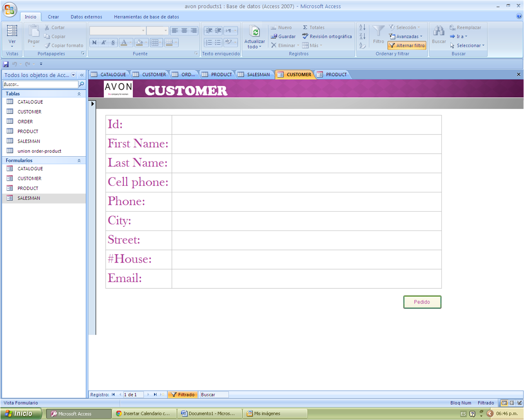Viewport: 524px width, 420px height.
Task: Open the Avanzadas filter dropdown
Action: [x=406, y=36]
